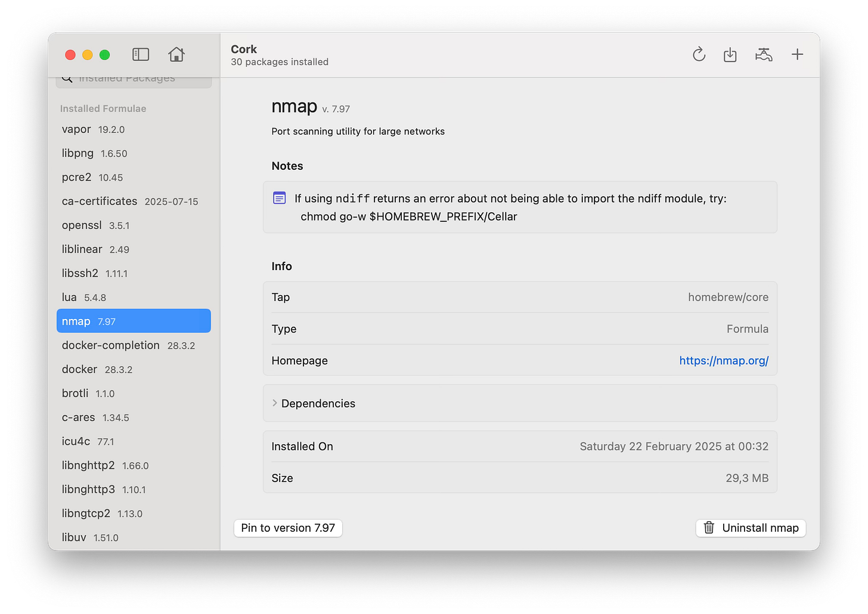This screenshot has width=868, height=614.
Task: Select libngtcp2 1.13.0 formula
Action: click(x=134, y=514)
